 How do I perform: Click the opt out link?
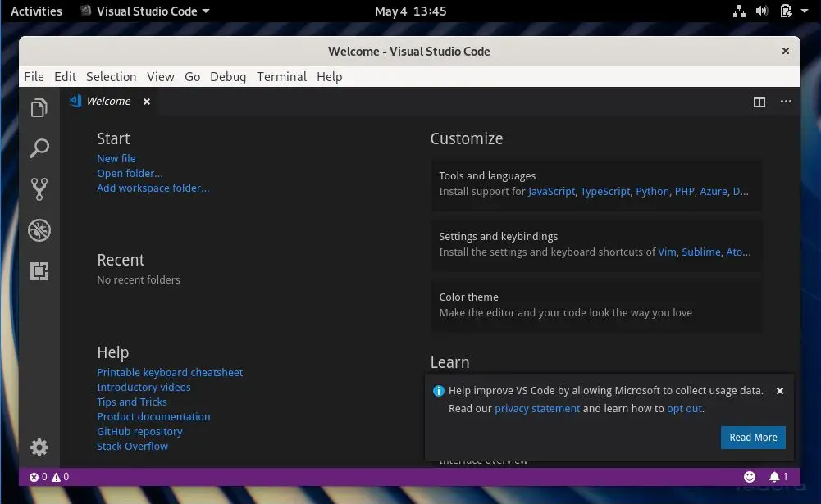tap(684, 409)
